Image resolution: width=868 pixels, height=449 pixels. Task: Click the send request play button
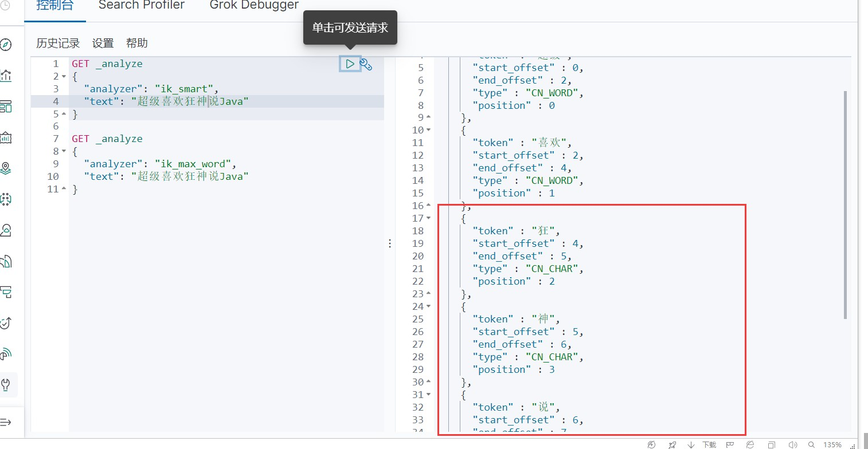click(350, 64)
